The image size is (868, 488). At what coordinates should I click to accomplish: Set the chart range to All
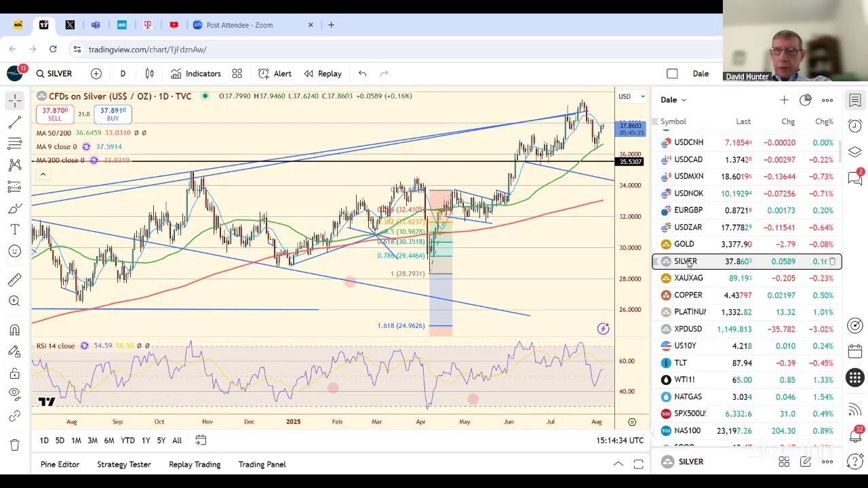177,441
